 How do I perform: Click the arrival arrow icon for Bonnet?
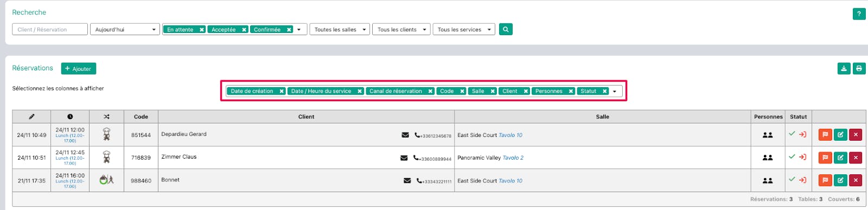pos(803,180)
